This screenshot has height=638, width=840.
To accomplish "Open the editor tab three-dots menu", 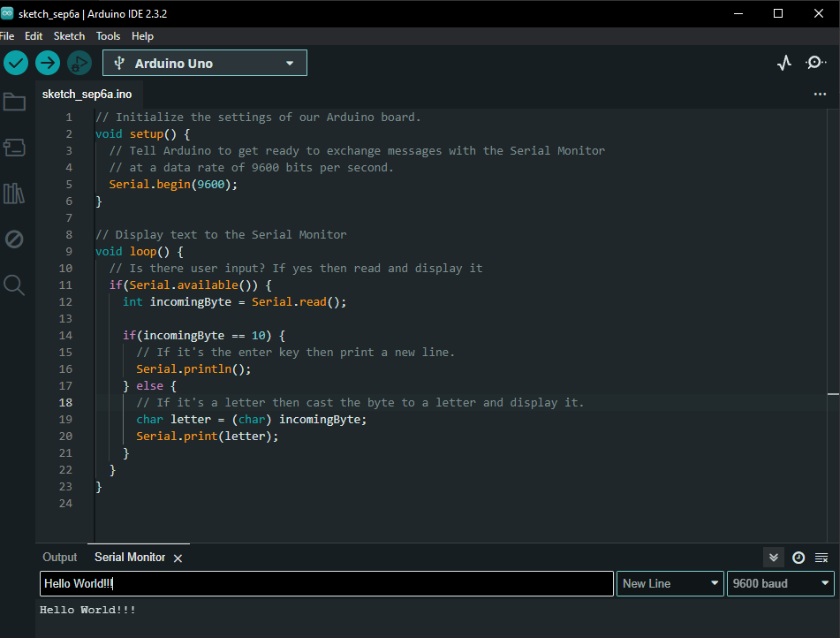I will [820, 95].
